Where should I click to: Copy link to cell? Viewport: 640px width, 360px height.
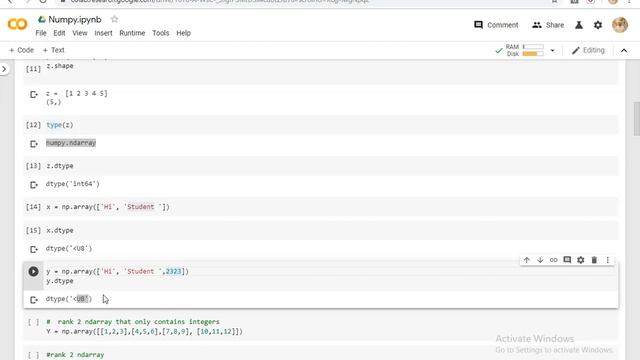[553, 260]
